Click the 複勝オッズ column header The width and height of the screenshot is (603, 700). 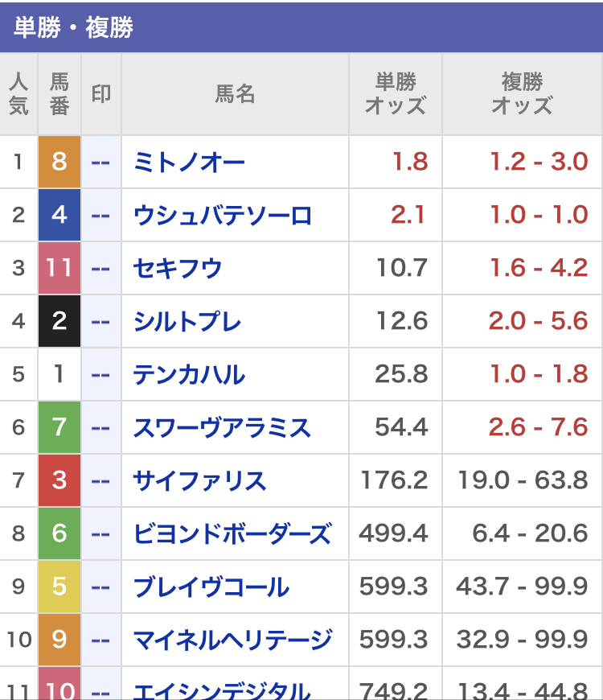[522, 94]
